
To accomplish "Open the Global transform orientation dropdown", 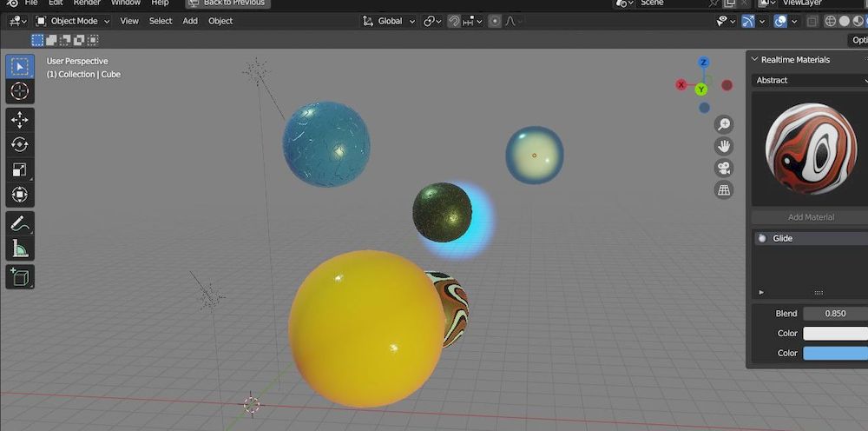I will click(389, 21).
